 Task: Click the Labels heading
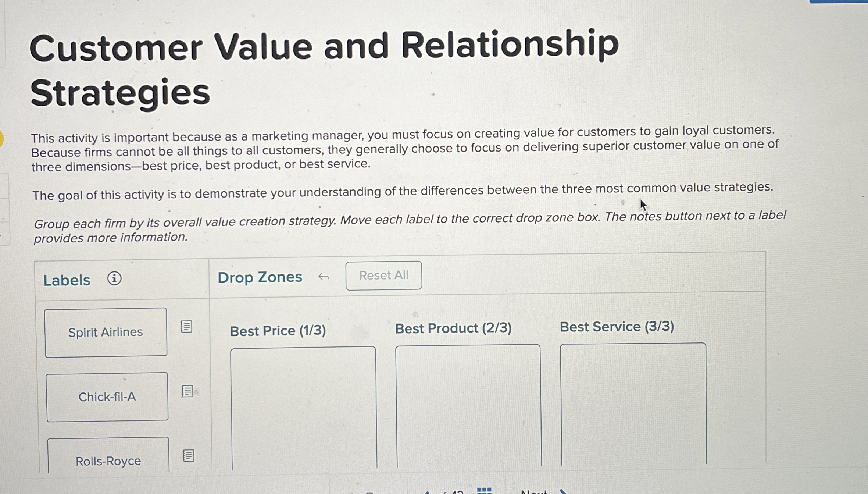click(x=67, y=280)
